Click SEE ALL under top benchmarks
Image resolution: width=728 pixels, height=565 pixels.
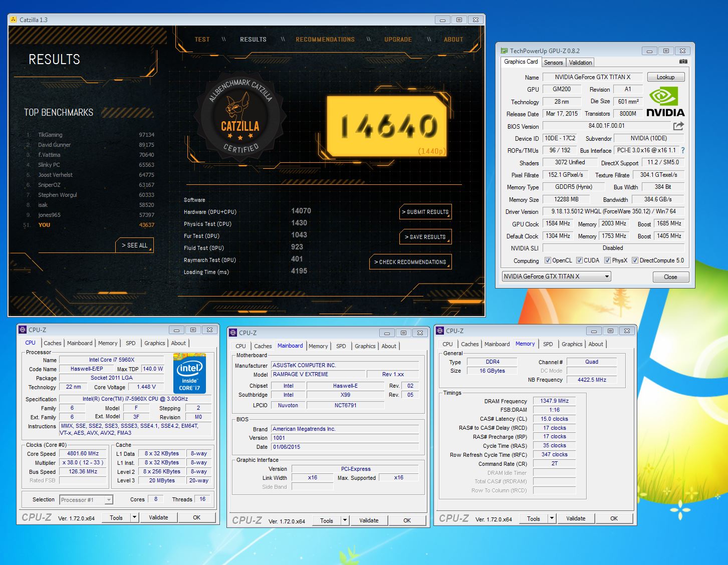(x=134, y=245)
